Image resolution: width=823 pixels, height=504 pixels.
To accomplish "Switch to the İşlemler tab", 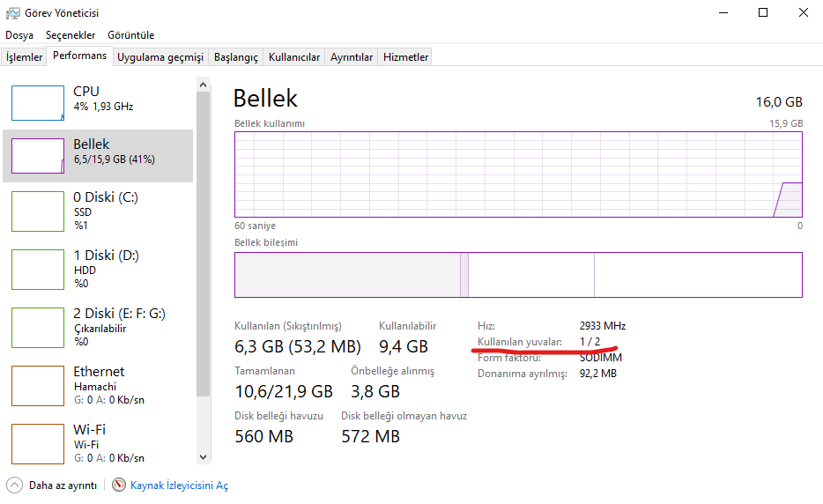I will (x=25, y=57).
